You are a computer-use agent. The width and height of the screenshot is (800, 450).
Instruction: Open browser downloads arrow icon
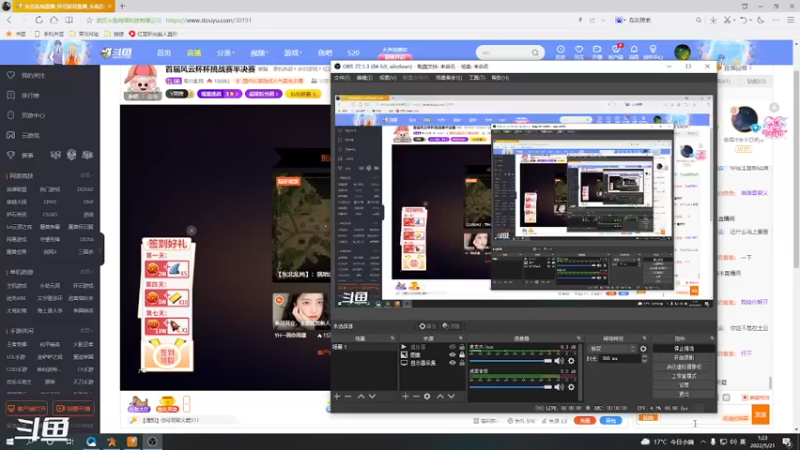(713, 20)
